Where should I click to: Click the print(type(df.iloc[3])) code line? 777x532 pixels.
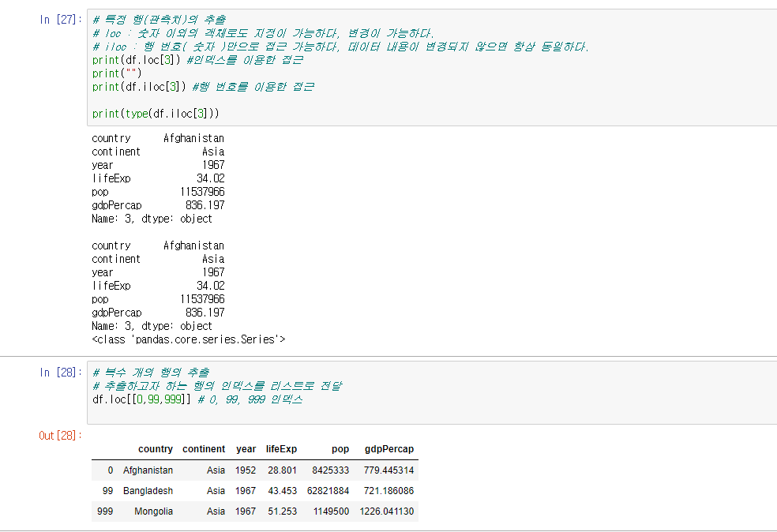pos(156,114)
